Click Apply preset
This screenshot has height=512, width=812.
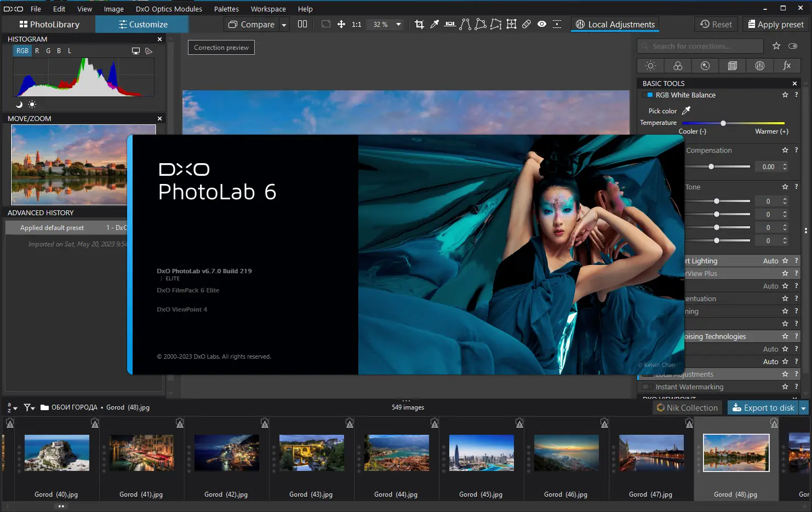point(776,24)
